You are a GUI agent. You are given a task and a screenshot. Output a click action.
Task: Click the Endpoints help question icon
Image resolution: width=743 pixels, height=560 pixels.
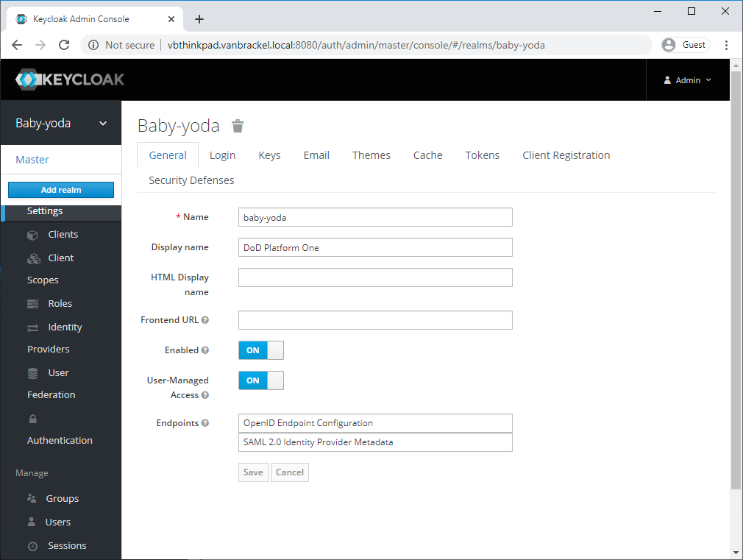point(205,423)
